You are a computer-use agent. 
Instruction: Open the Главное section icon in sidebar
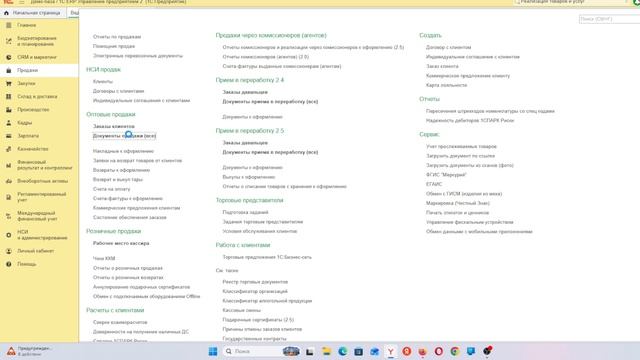click(9, 25)
